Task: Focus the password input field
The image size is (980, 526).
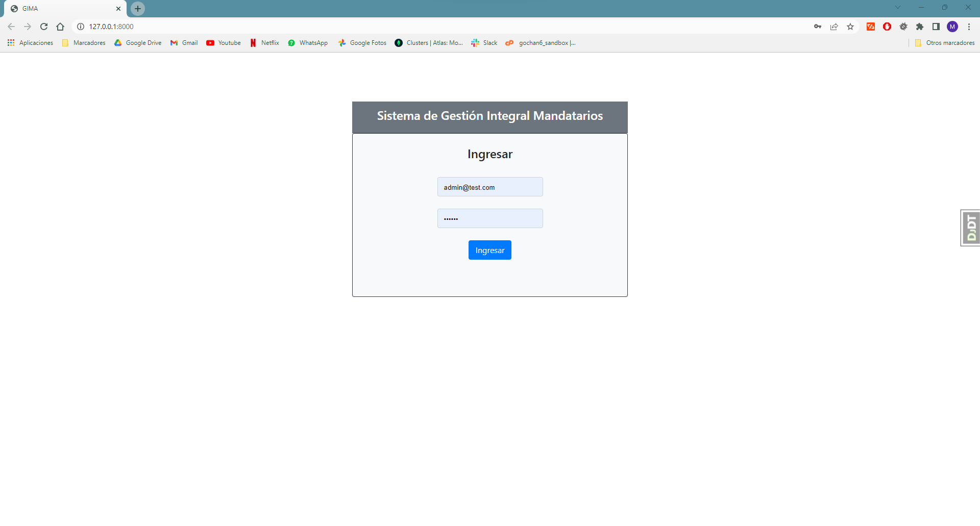Action: tap(489, 218)
